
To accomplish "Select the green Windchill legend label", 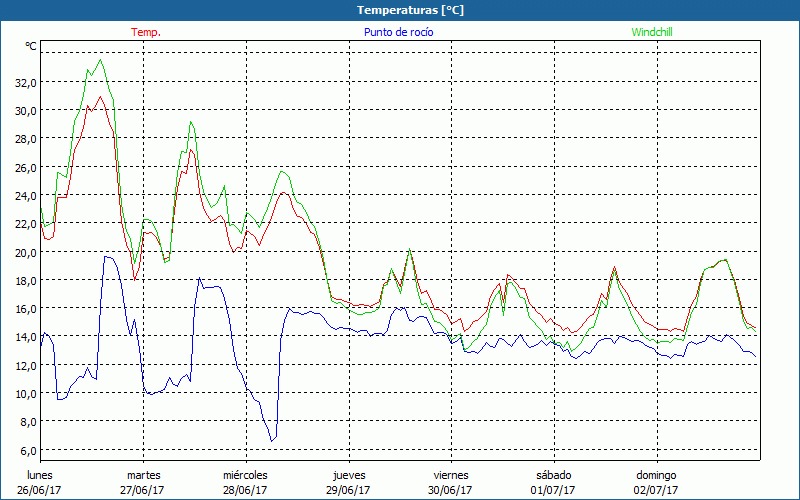I will coord(651,32).
